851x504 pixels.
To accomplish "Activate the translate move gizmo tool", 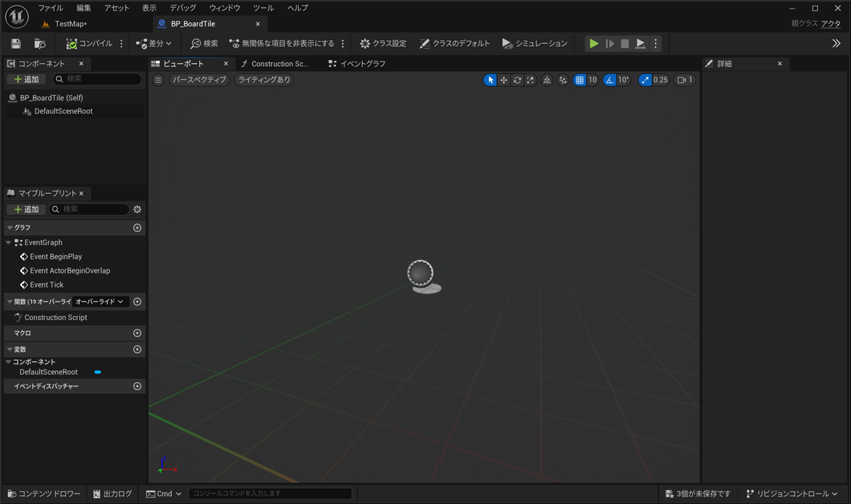I will pyautogui.click(x=504, y=80).
